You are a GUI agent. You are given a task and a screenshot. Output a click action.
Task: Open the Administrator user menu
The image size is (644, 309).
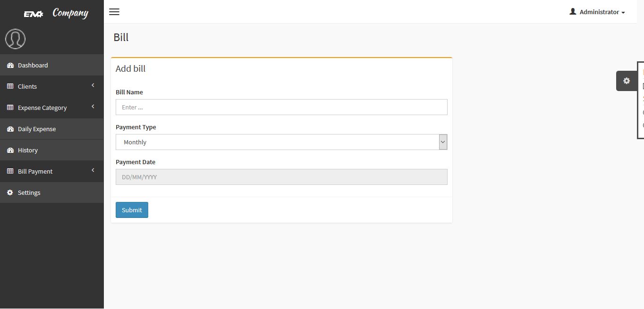pyautogui.click(x=597, y=12)
